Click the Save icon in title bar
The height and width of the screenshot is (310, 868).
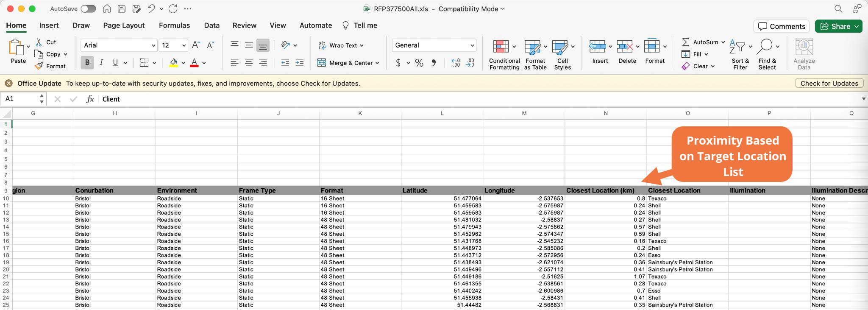tap(122, 8)
